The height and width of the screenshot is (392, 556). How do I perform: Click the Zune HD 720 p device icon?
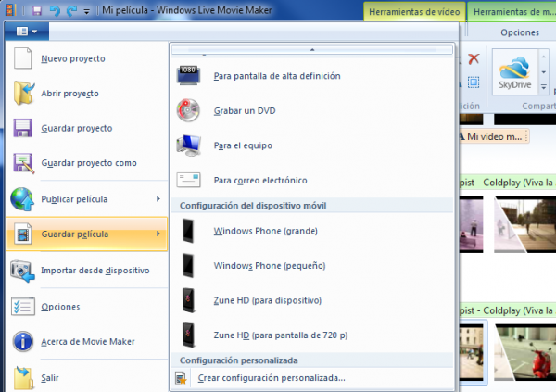coord(188,335)
